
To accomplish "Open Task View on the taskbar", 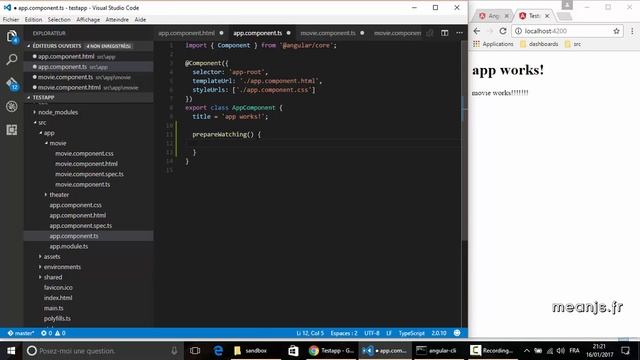I will point(195,351).
